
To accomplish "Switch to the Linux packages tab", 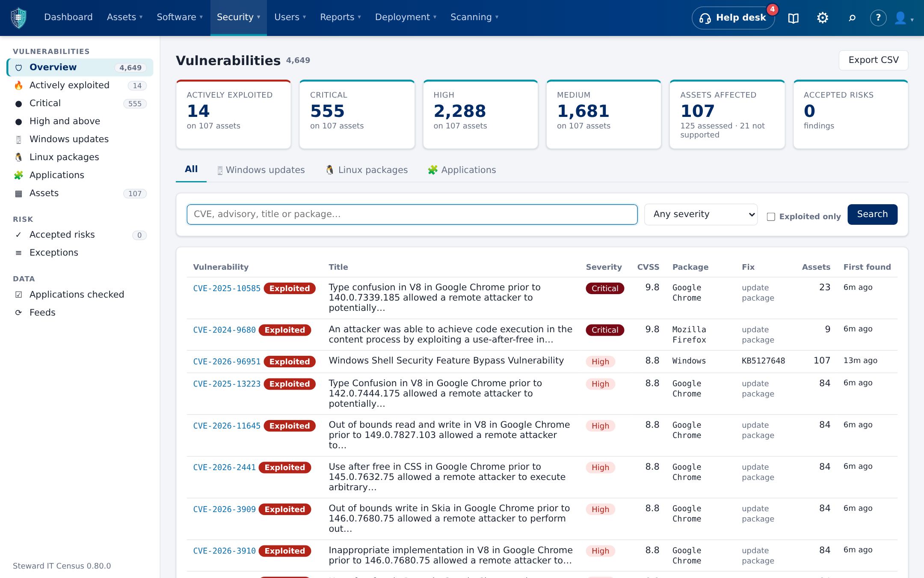I will [367, 170].
